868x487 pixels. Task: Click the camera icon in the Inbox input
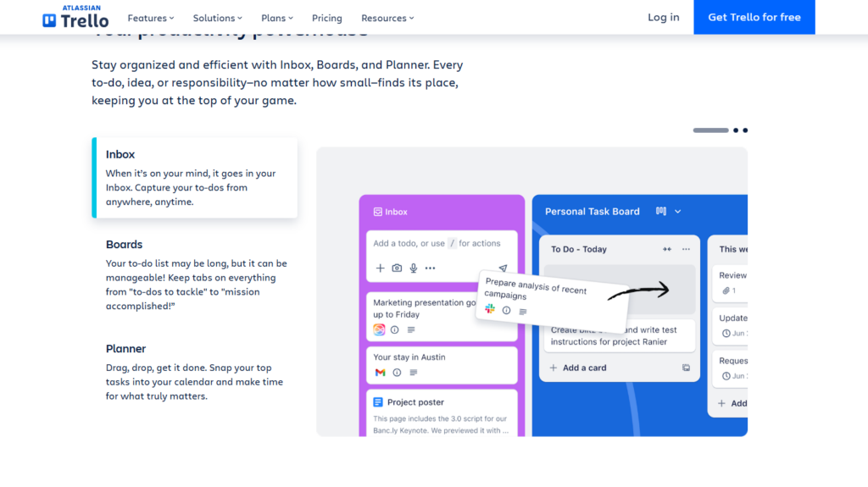(397, 268)
